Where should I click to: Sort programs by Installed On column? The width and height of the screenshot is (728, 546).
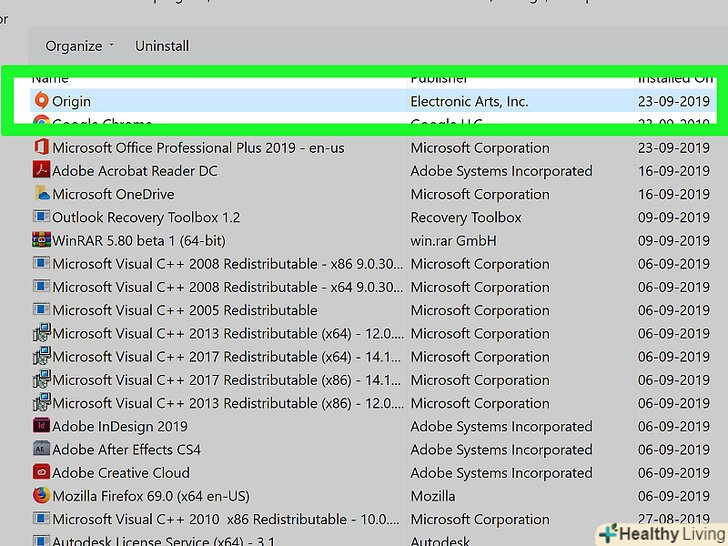(x=675, y=78)
